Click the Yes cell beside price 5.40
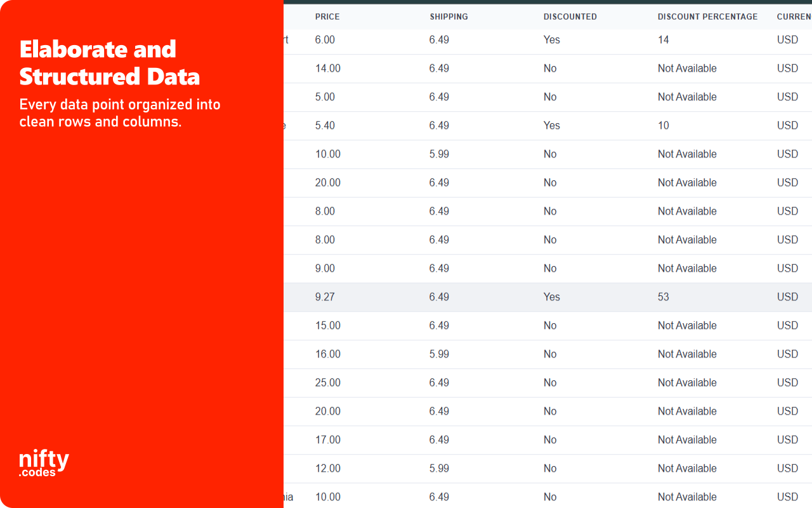The width and height of the screenshot is (812, 508). tap(551, 125)
